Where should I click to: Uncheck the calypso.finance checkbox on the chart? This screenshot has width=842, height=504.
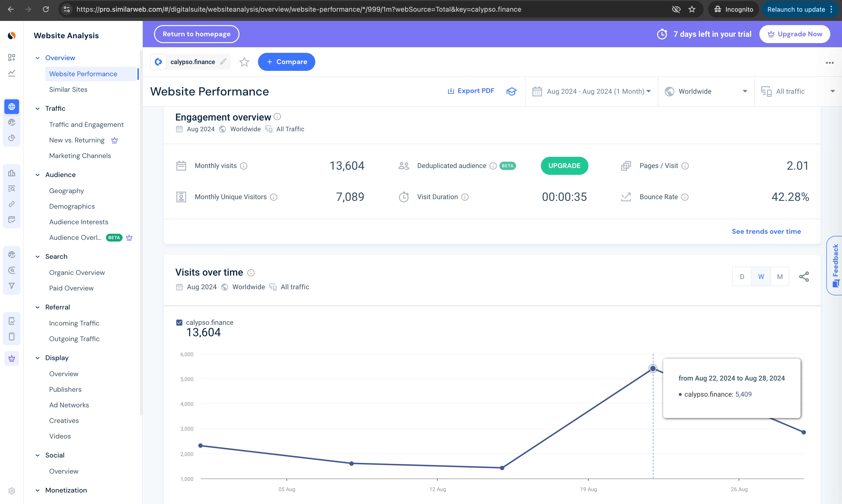point(179,322)
